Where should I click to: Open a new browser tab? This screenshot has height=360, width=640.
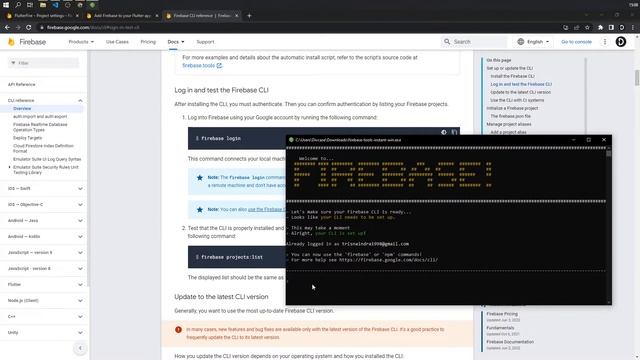coord(249,16)
